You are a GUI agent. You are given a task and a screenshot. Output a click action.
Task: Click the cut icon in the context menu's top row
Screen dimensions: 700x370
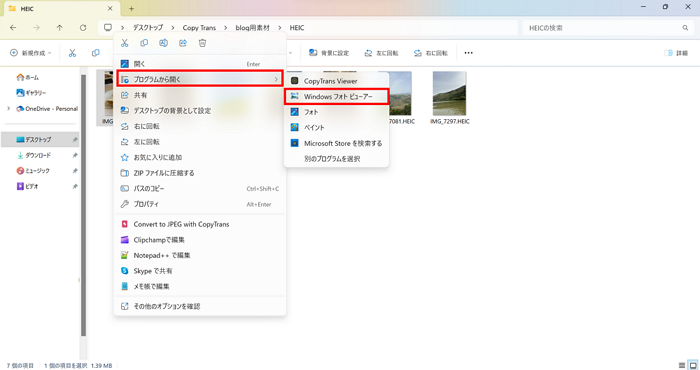coord(125,43)
